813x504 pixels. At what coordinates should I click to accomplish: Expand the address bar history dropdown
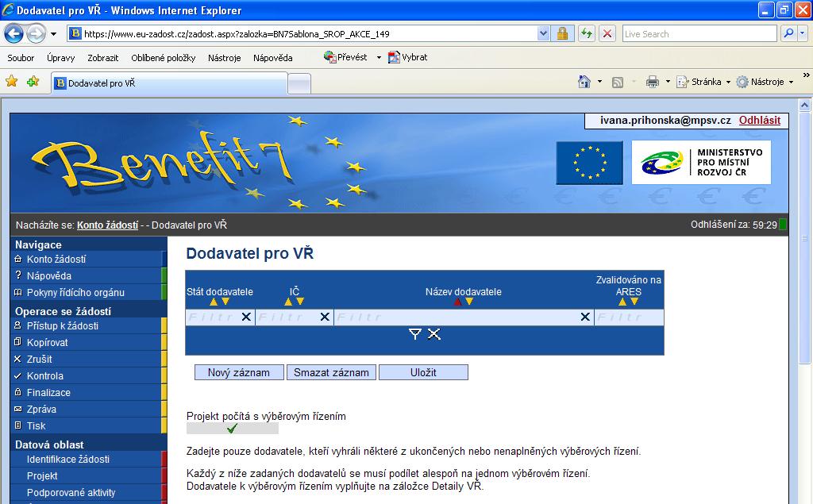click(543, 34)
